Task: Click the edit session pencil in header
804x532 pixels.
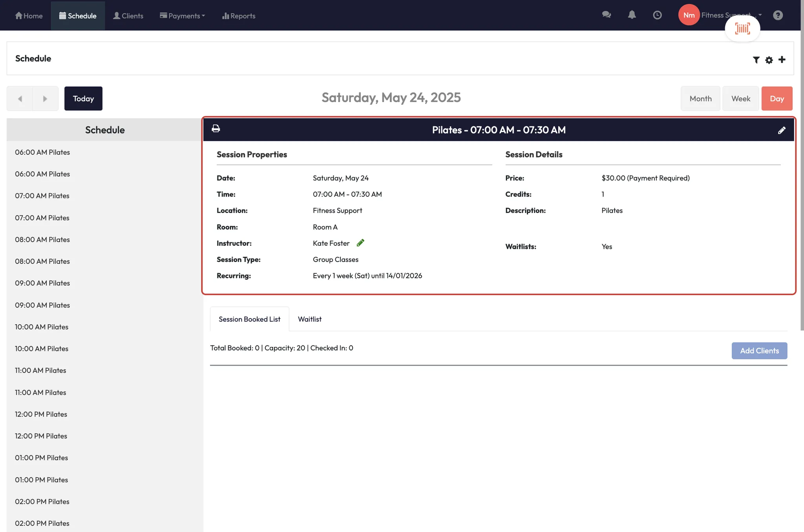Action: (x=782, y=130)
